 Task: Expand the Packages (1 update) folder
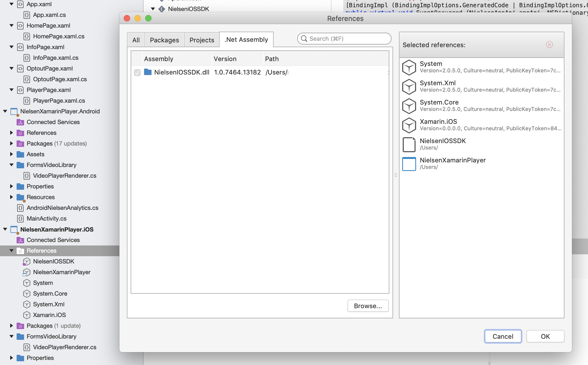tap(12, 326)
